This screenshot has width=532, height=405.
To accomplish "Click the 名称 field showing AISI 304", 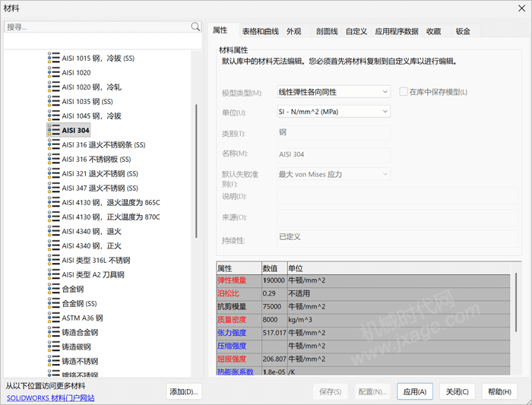I will tap(334, 154).
